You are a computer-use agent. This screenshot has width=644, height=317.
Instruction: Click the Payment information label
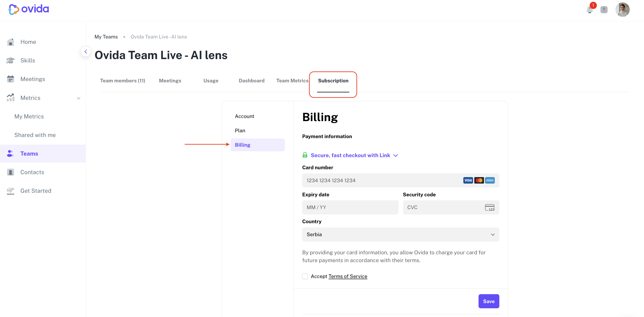point(327,136)
